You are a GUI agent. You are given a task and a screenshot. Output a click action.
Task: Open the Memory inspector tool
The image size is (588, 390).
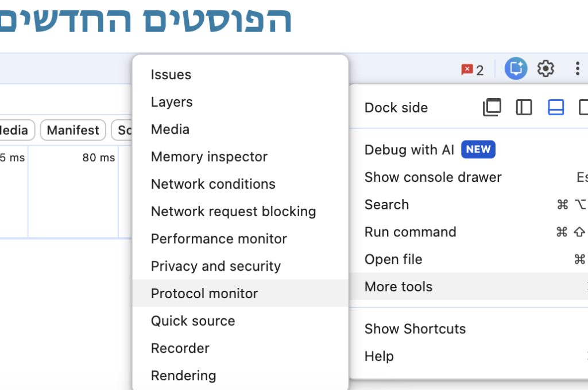(x=209, y=157)
